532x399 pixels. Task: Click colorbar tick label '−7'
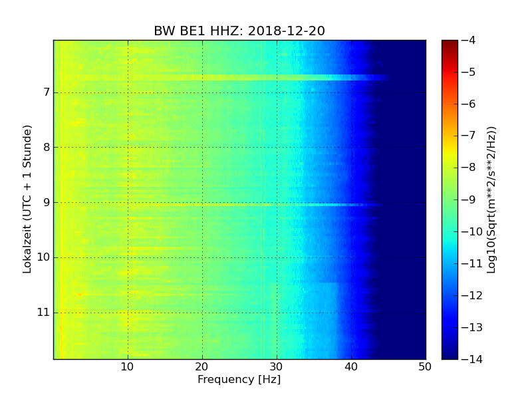(469, 136)
